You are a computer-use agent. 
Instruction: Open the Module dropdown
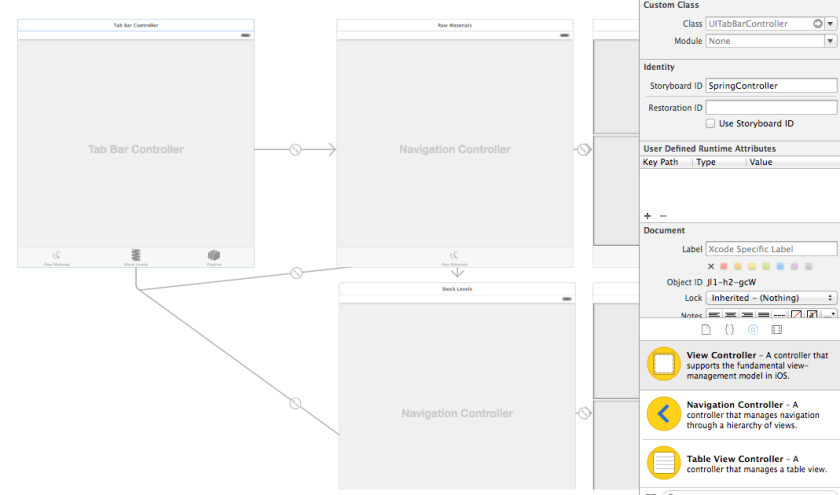click(830, 41)
